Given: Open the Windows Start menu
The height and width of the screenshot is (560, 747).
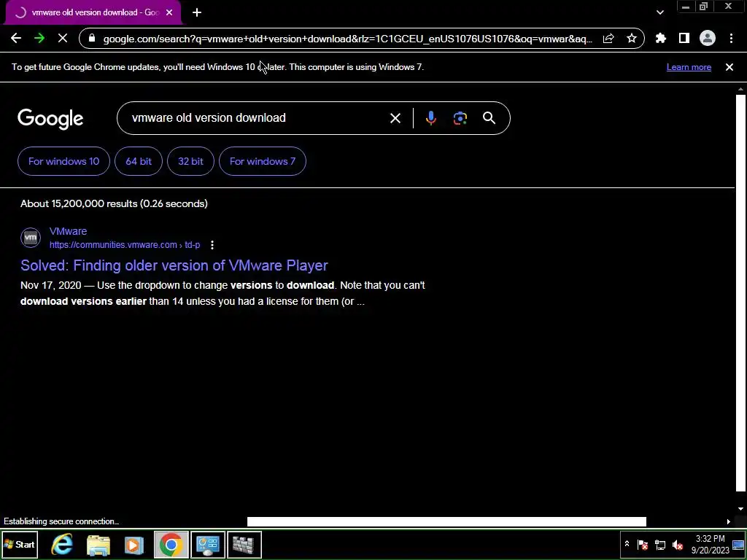Looking at the screenshot, I should click(x=19, y=544).
